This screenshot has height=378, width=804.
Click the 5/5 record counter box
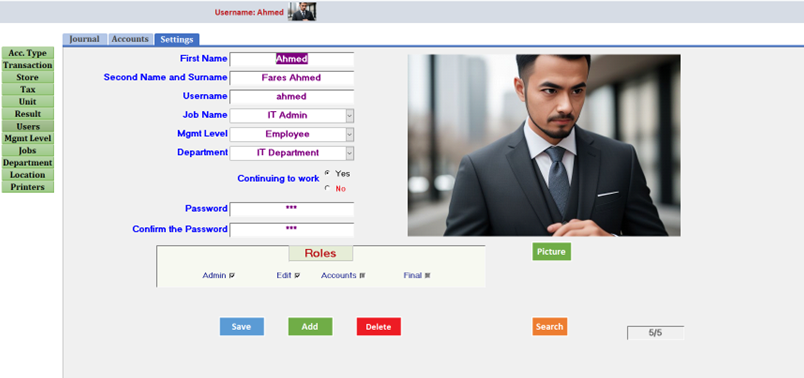pyautogui.click(x=655, y=333)
